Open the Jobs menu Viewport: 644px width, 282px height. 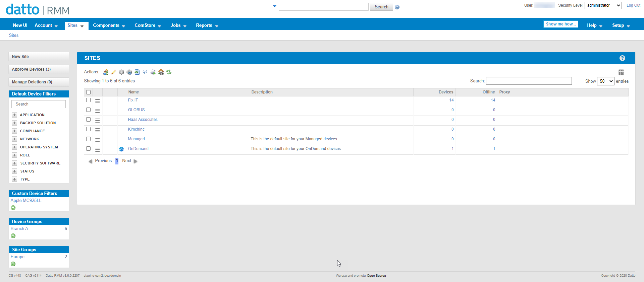(x=178, y=25)
